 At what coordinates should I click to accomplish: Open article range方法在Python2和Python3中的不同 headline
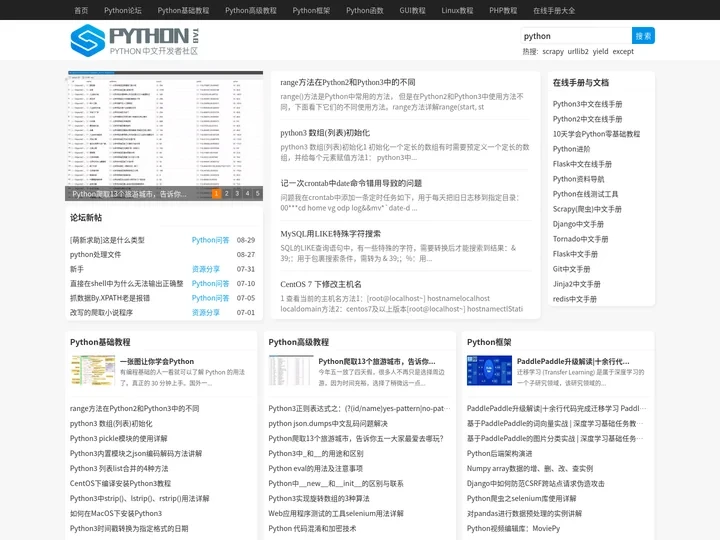coord(348,82)
